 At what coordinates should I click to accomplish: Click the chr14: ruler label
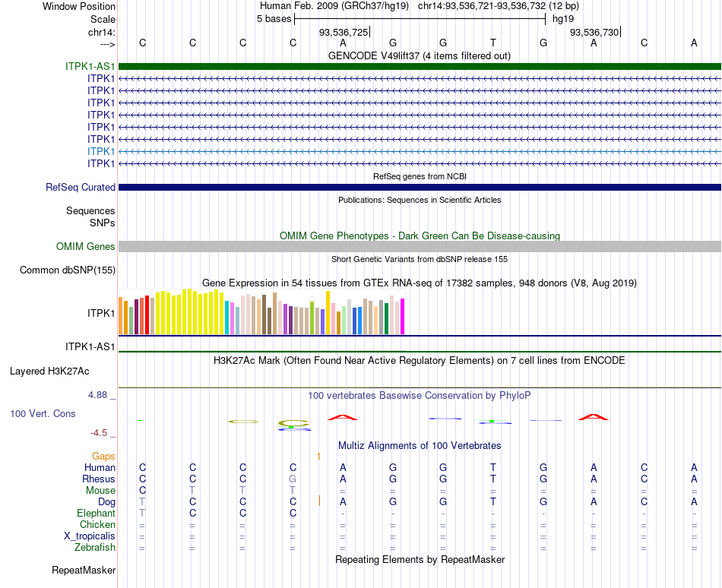coord(102,32)
